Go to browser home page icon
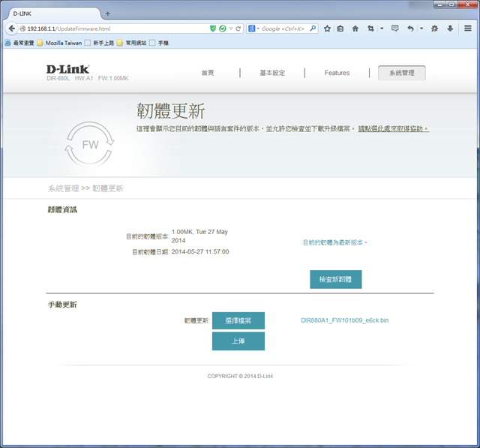This screenshot has width=480, height=448. tap(355, 29)
